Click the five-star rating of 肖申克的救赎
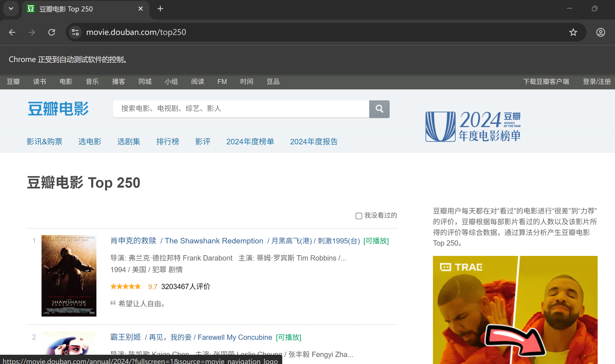Image resolution: width=615 pixels, height=364 pixels. point(125,286)
